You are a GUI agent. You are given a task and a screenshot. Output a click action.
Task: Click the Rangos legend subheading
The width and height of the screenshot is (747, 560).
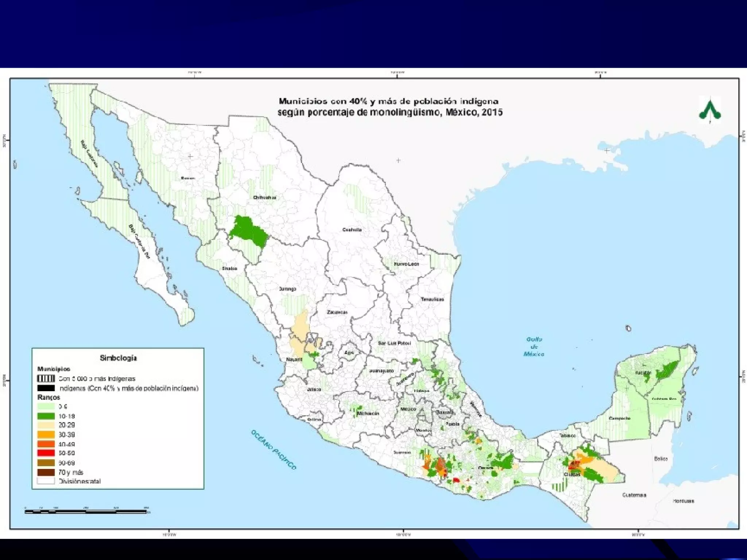pos(49,397)
